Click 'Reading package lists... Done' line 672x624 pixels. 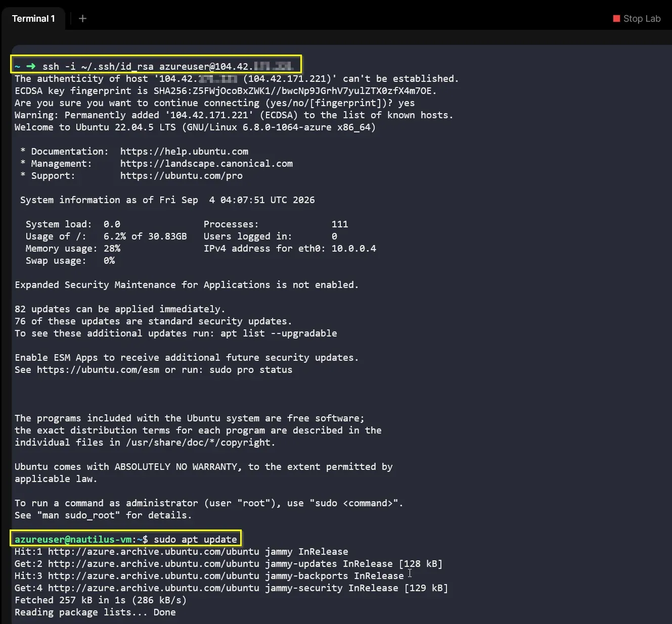(95, 612)
